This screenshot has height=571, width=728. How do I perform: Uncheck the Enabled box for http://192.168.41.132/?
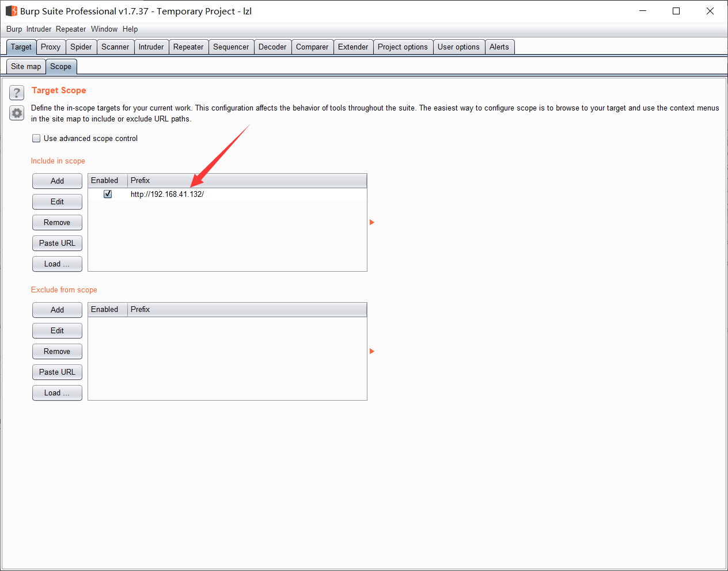point(107,194)
